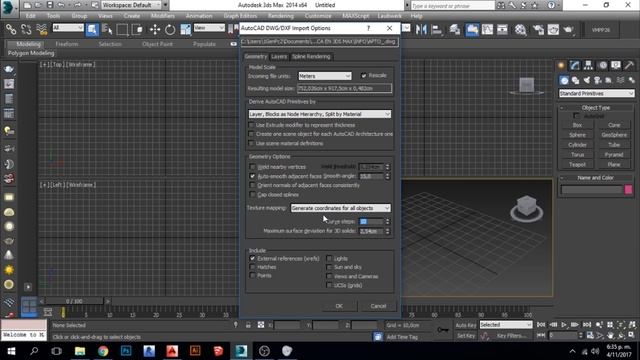Open Chrome from the Windows taskbar

pyautogui.click(x=103, y=351)
